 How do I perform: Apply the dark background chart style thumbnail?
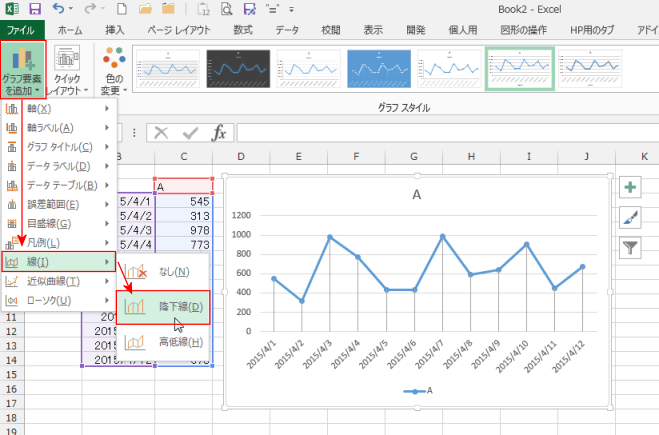(x=237, y=68)
